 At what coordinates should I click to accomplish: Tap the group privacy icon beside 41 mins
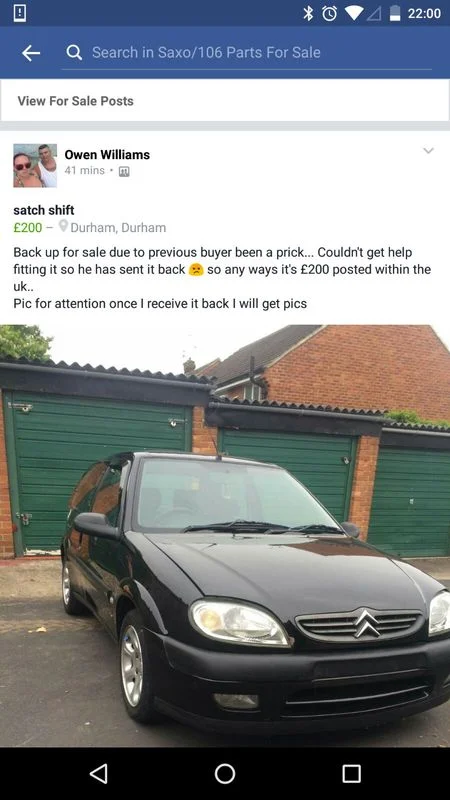point(124,171)
